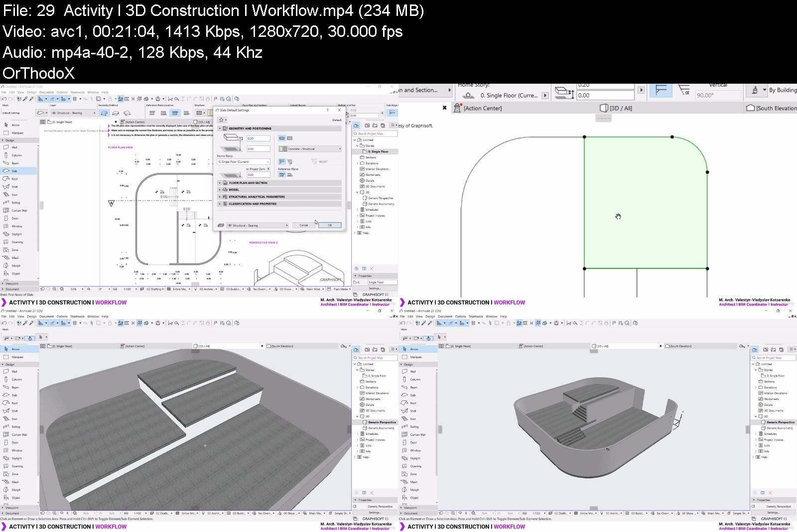Viewport: 797px width, 532px height.
Task: Switch to Action Center tab in top-right frame
Action: [x=478, y=108]
